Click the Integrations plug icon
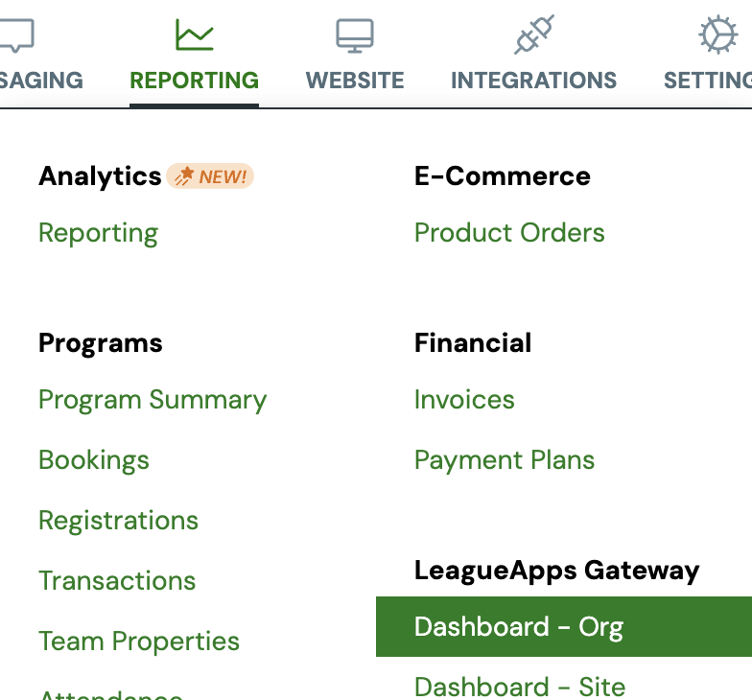752x700 pixels. pyautogui.click(x=534, y=35)
